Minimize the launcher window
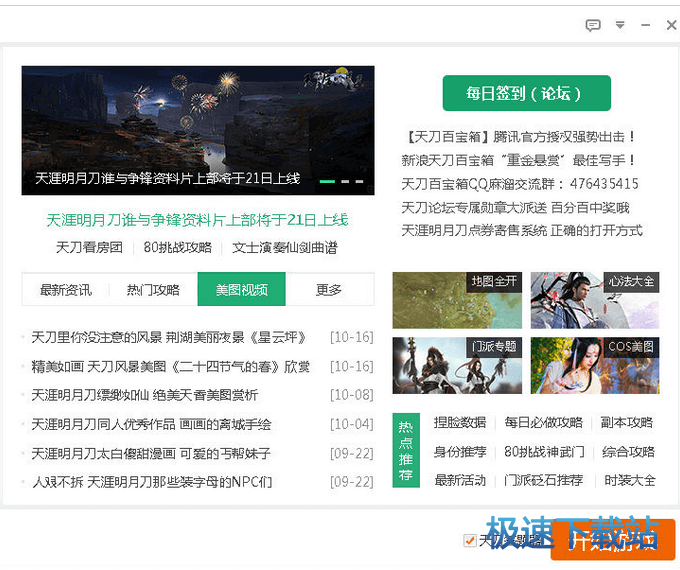This screenshot has height=570, width=680. click(645, 25)
